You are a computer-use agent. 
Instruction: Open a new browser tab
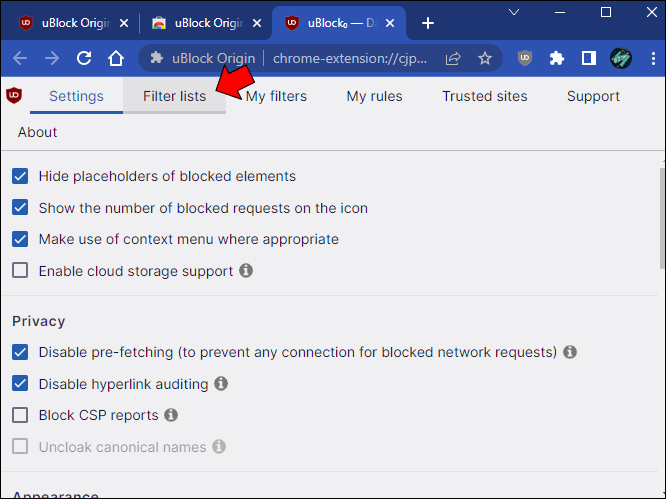tap(428, 23)
